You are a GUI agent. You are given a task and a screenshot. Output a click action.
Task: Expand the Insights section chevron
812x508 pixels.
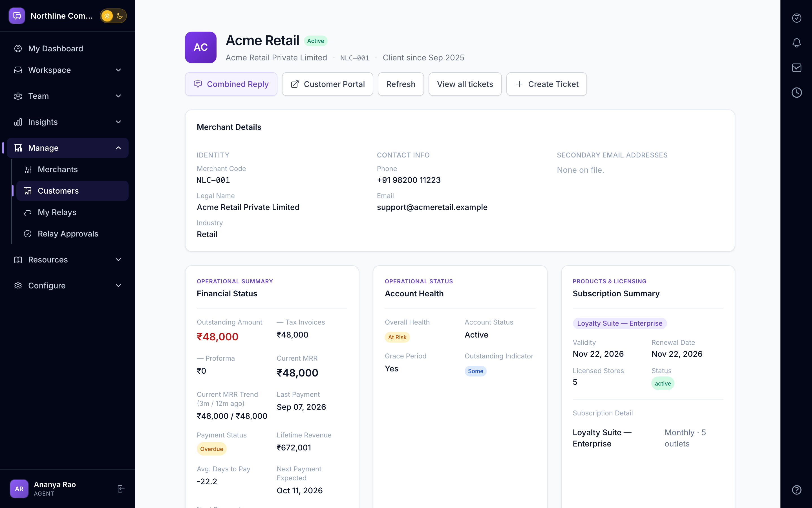point(118,122)
